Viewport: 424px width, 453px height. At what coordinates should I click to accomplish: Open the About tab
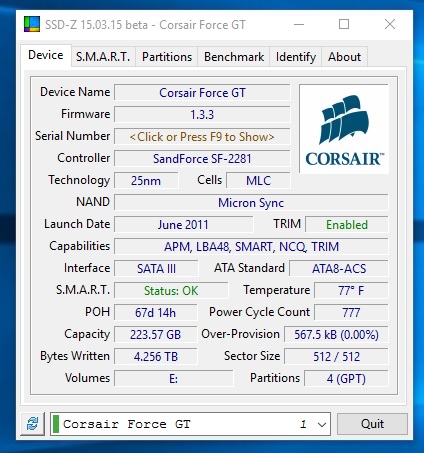coord(344,57)
